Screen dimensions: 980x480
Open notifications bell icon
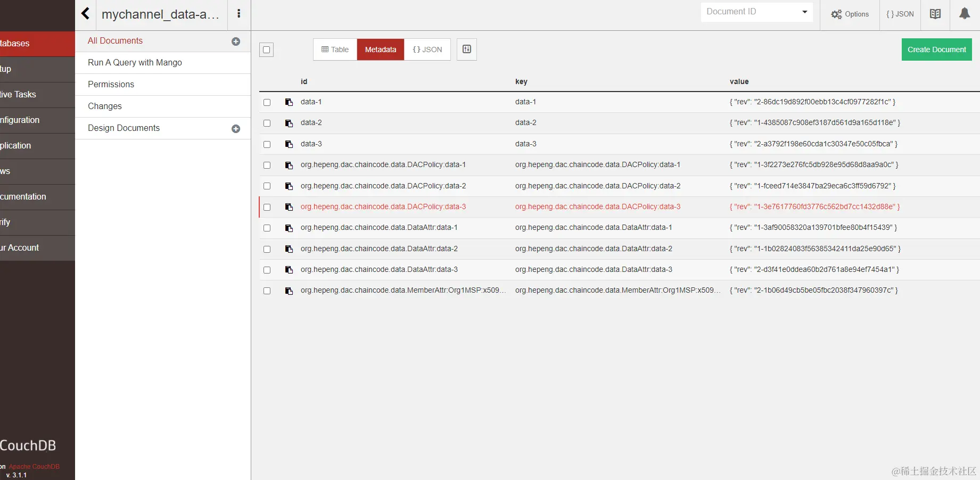coord(965,13)
